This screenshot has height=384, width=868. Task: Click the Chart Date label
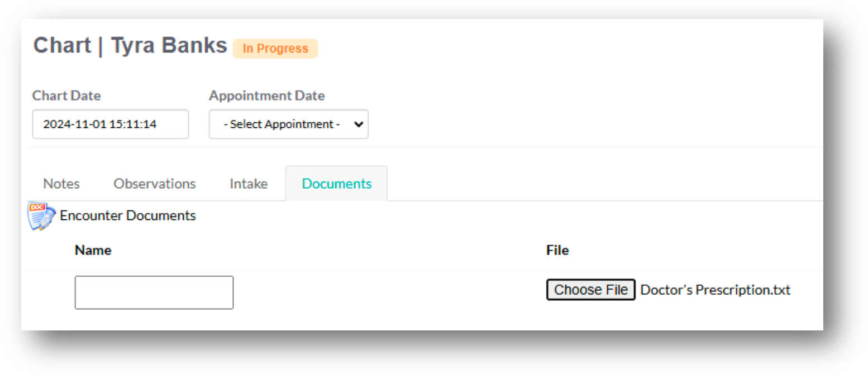66,95
